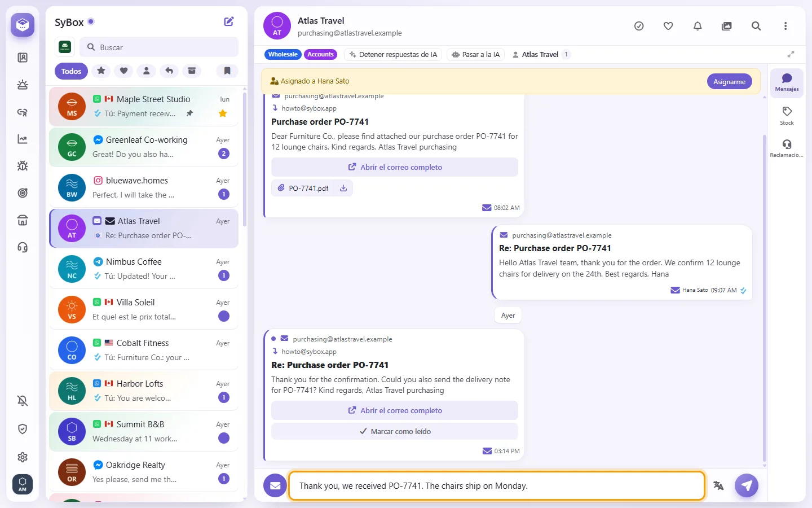Open the Atlas Travel contact chip

tap(541, 55)
